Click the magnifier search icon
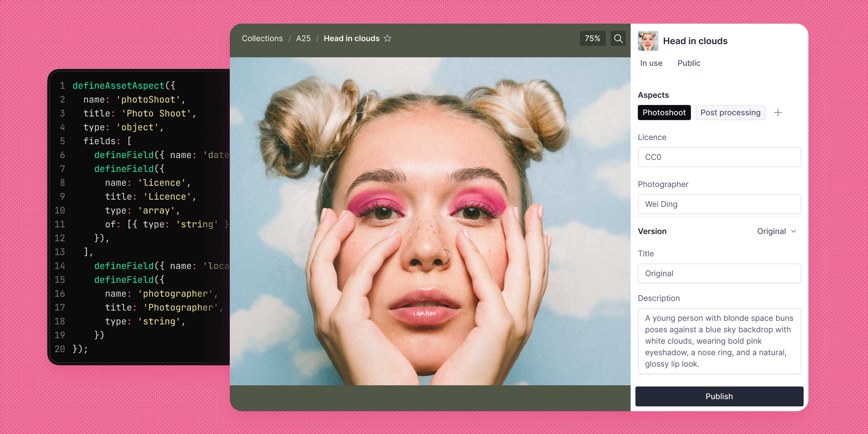Viewport: 868px width, 434px height. [618, 38]
